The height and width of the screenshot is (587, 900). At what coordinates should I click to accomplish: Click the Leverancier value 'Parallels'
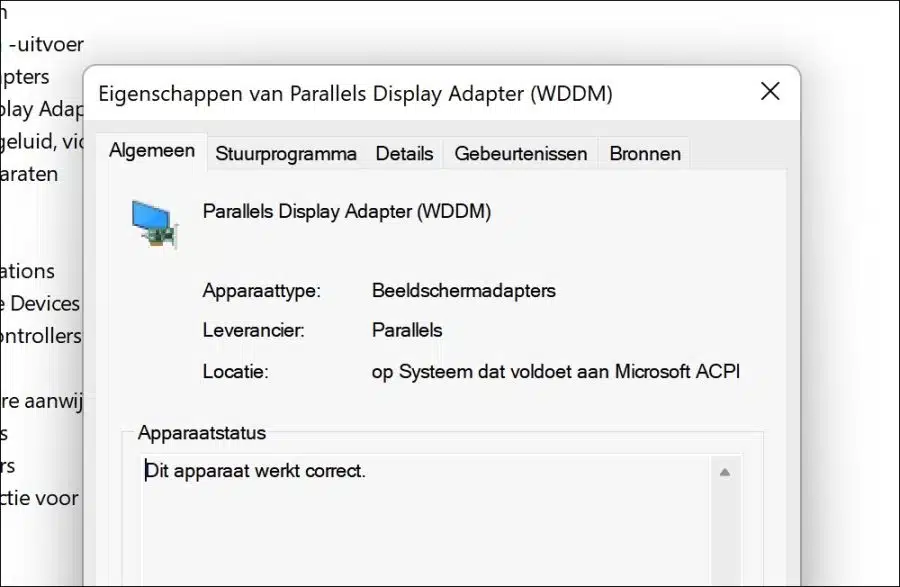click(x=407, y=330)
